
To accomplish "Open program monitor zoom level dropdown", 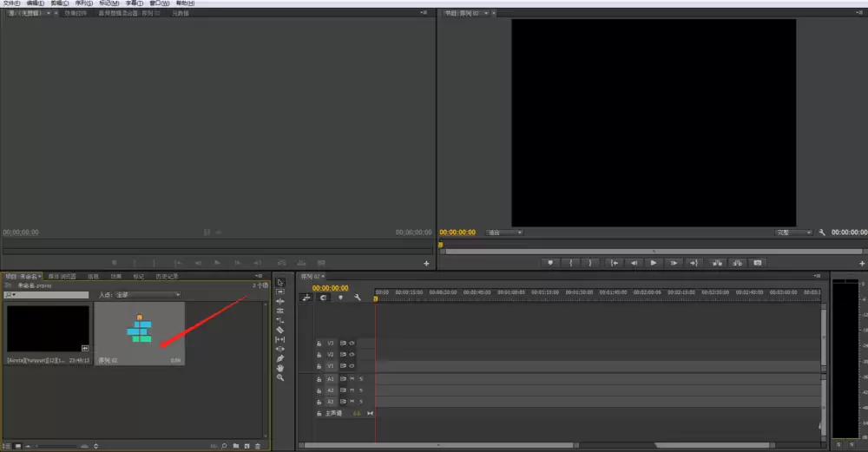I will pyautogui.click(x=504, y=233).
